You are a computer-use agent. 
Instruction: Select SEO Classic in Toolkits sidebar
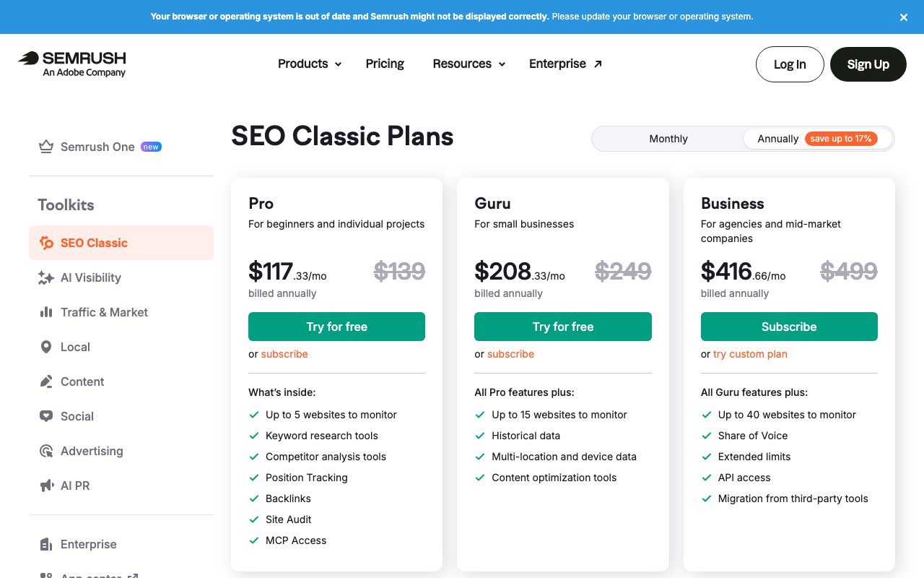click(x=121, y=243)
